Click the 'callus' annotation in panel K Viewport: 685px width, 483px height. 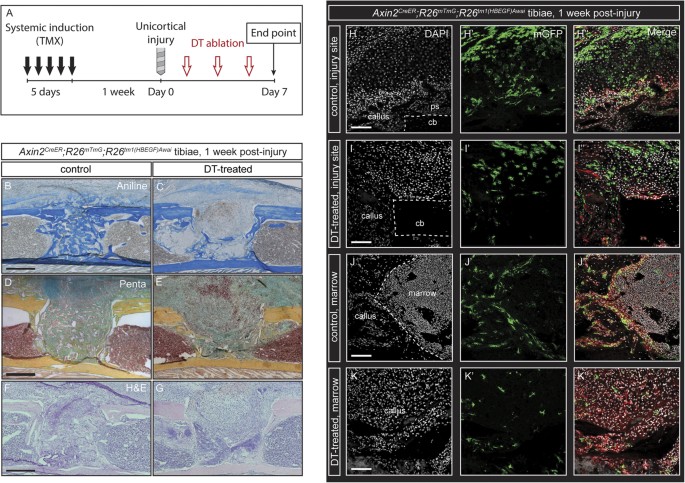(x=394, y=411)
